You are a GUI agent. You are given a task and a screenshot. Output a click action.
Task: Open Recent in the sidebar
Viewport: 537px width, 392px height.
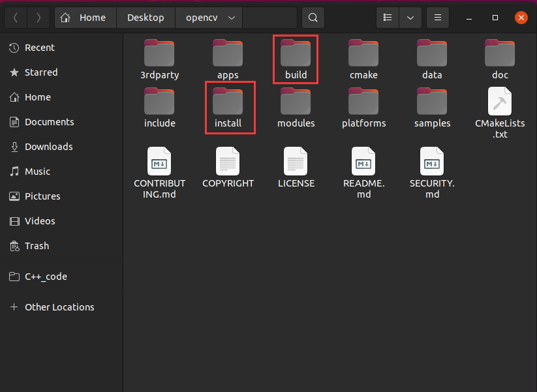tap(61, 48)
